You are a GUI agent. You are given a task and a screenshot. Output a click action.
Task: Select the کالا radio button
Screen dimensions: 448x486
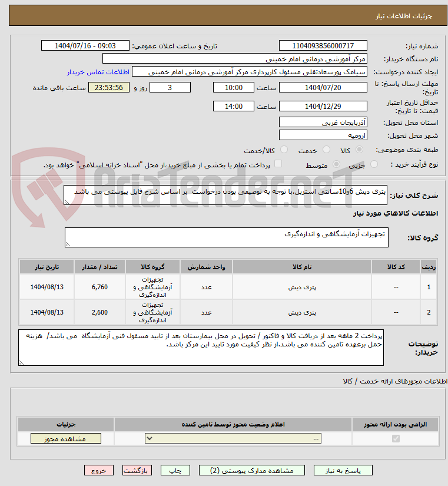(359, 150)
